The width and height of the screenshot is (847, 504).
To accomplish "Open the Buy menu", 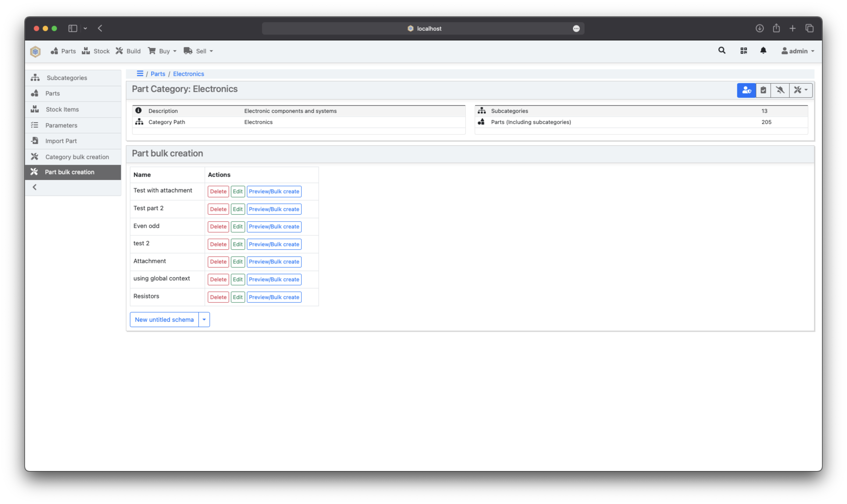I will coord(162,51).
